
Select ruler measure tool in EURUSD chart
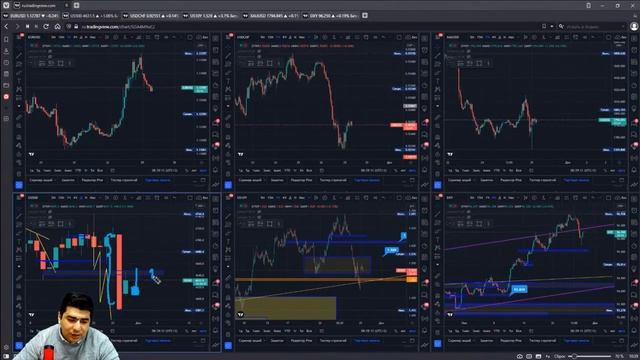coord(19,117)
